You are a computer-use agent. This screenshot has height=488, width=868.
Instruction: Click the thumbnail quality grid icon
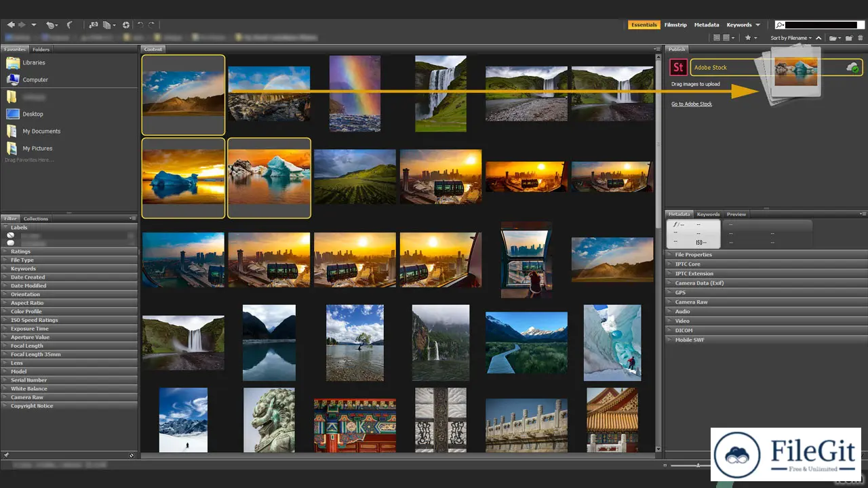[x=717, y=38]
